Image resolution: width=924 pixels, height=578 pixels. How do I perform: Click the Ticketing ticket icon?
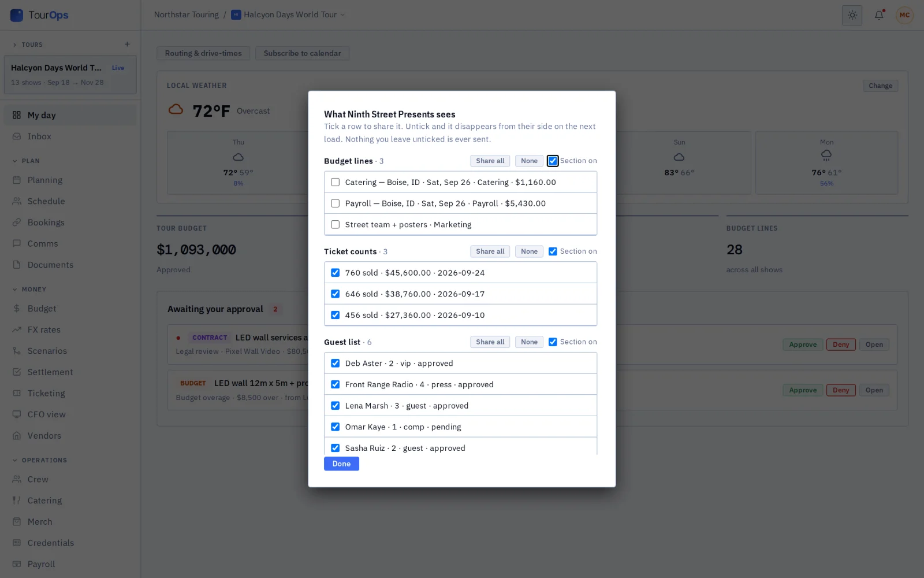click(x=17, y=394)
